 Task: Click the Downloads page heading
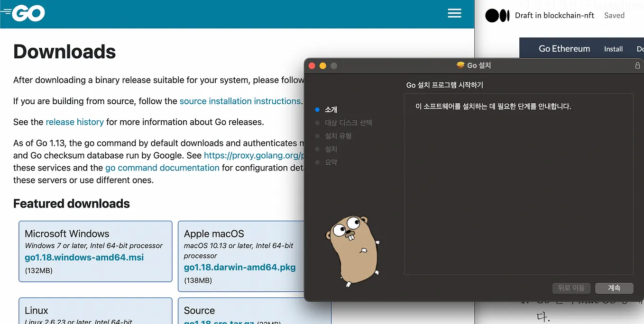coord(64,52)
